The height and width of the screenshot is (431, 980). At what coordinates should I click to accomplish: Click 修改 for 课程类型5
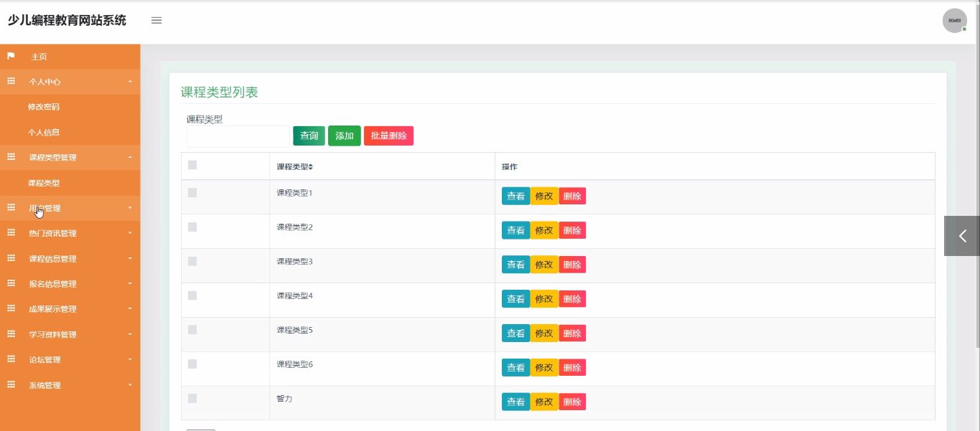coord(544,333)
